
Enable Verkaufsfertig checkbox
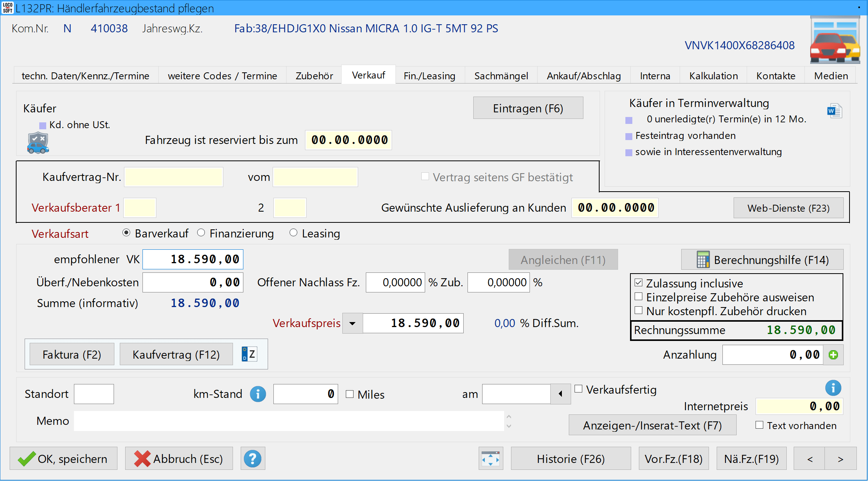[578, 389]
